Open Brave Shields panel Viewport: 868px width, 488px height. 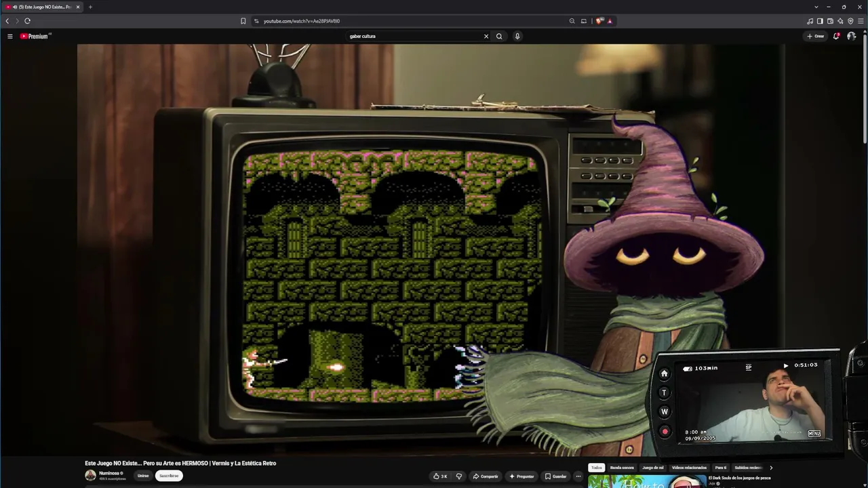pos(599,21)
